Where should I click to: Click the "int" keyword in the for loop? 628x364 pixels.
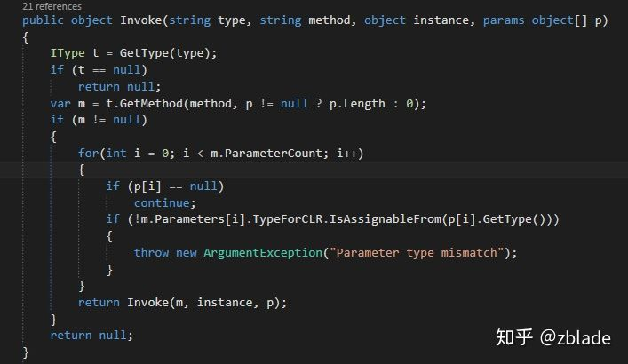[116, 153]
